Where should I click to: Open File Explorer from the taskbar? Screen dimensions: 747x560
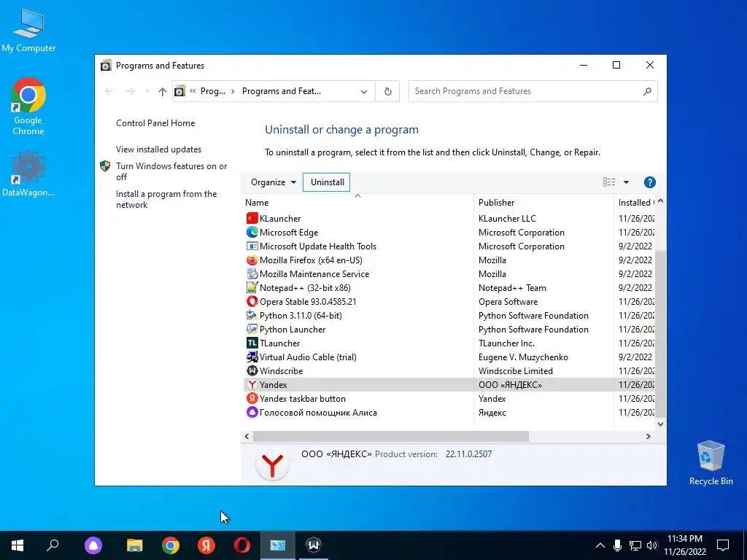[x=135, y=545]
